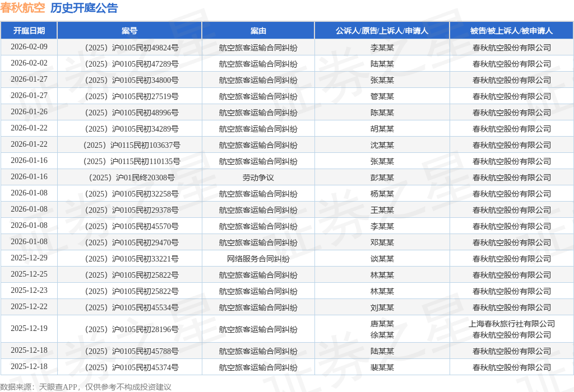This screenshot has height=392, width=574.
Task: Open case number 沪0115民初103637号
Action: tap(131, 145)
